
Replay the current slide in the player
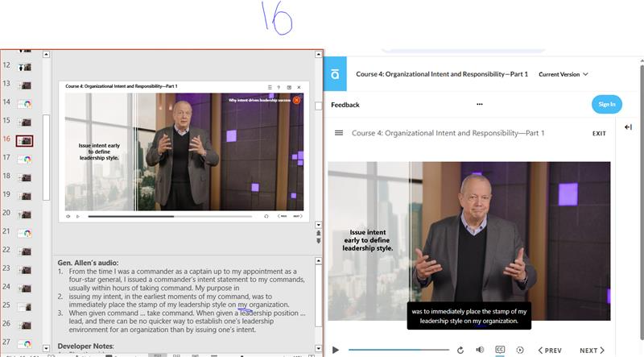pyautogui.click(x=460, y=350)
